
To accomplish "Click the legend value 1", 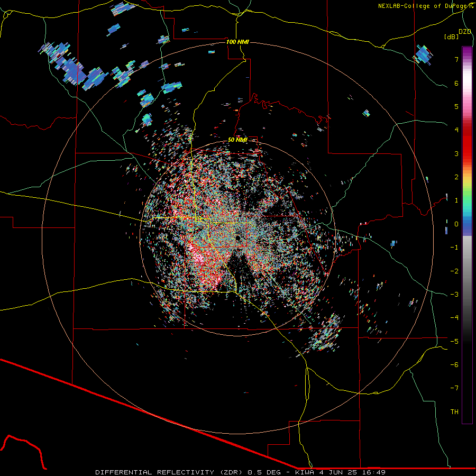I will pos(456,200).
